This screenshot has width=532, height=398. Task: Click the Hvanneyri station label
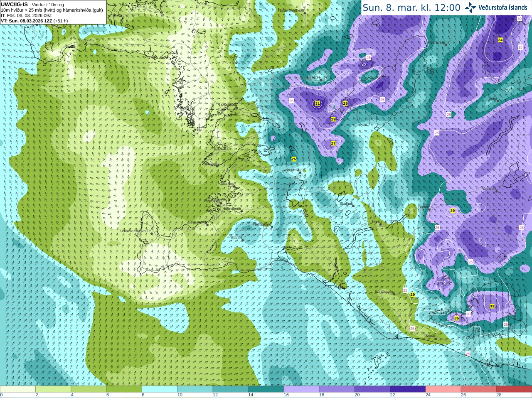(x=227, y=105)
